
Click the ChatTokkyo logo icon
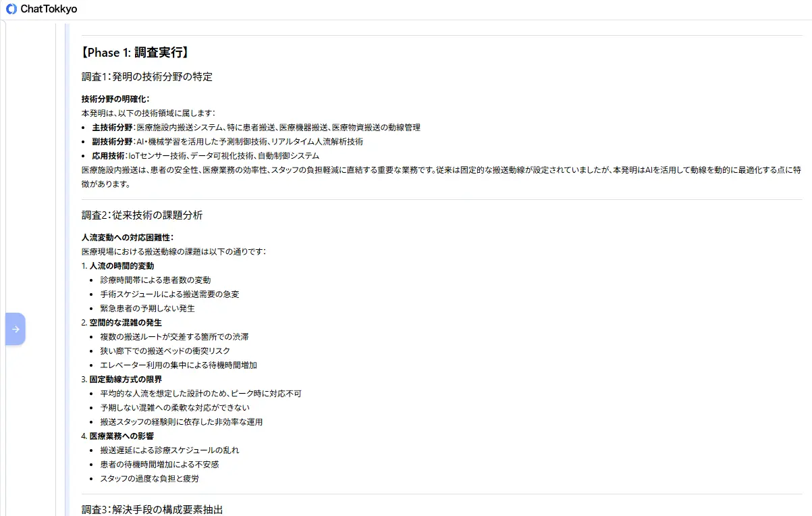[x=11, y=9]
